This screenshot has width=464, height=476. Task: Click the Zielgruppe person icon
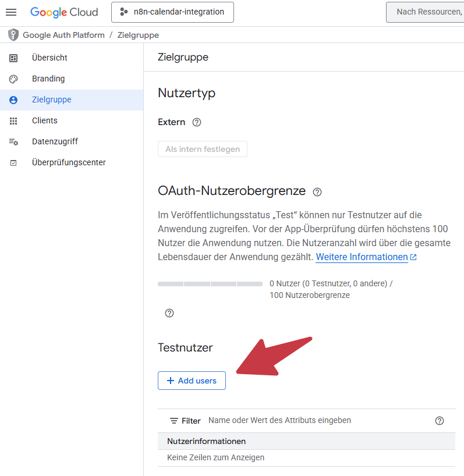(13, 100)
